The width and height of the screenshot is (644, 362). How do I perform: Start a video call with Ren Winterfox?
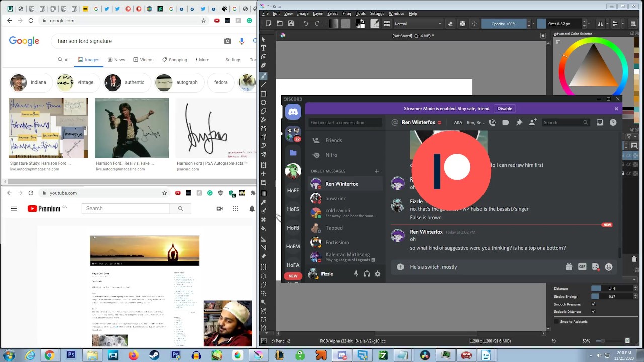tap(506, 122)
